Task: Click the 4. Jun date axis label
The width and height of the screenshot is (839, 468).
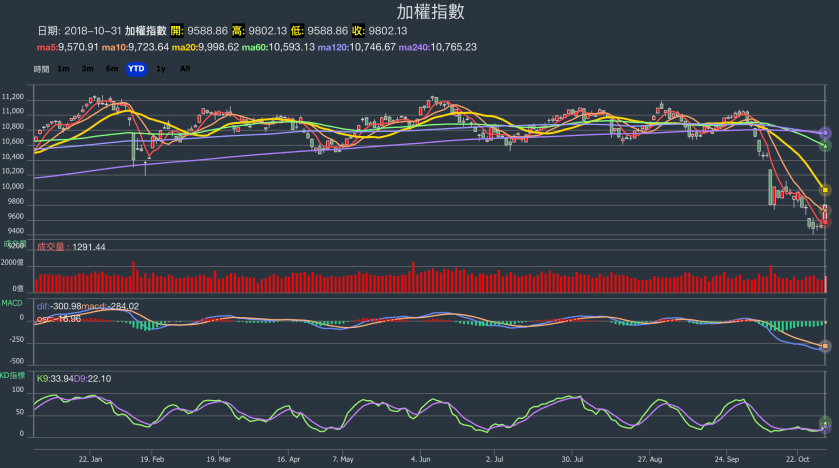Action: 420,459
